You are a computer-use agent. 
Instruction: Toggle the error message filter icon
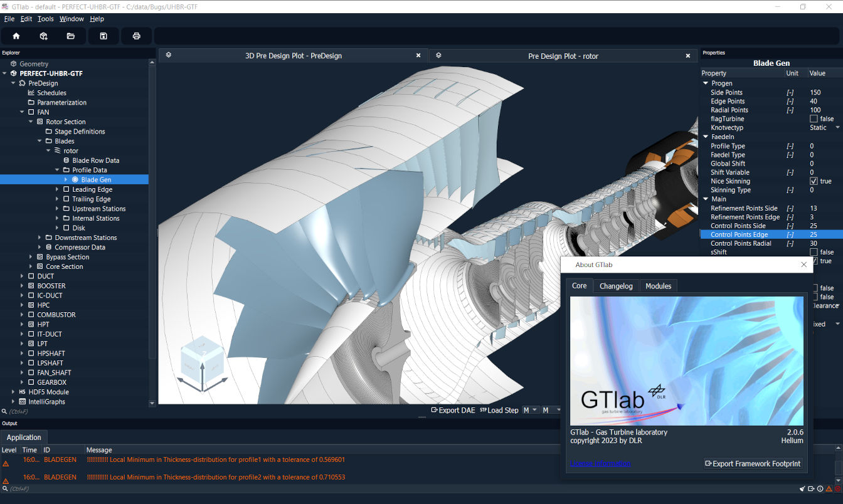[x=837, y=488]
